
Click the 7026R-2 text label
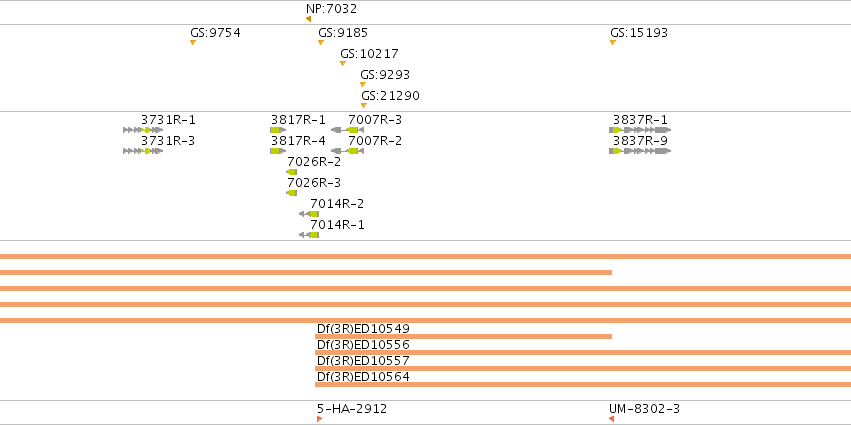[x=314, y=162]
